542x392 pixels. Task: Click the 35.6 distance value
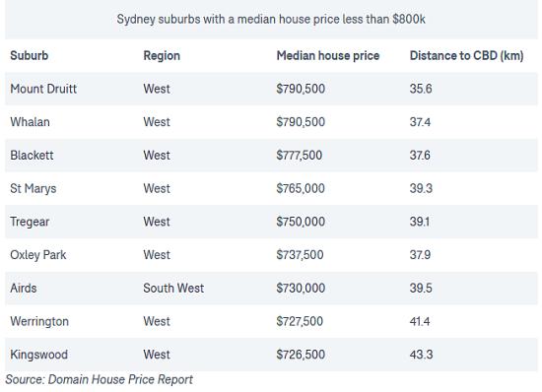pos(421,89)
